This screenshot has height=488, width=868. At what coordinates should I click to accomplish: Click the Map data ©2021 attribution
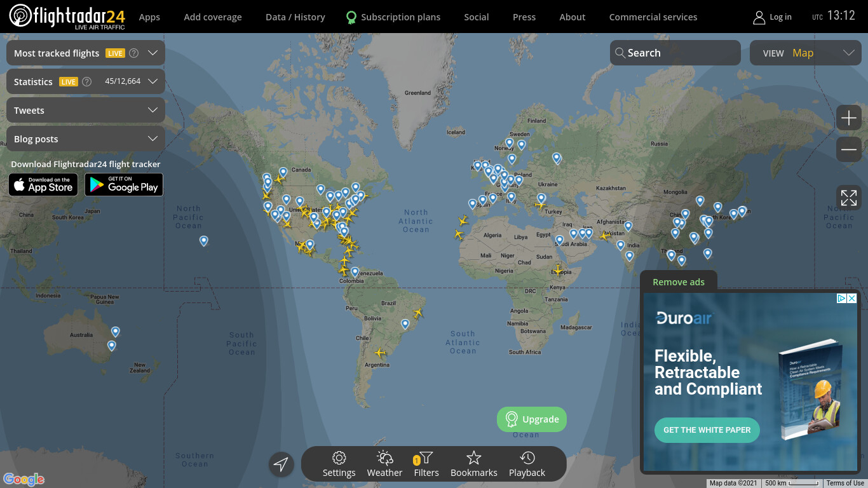733,484
